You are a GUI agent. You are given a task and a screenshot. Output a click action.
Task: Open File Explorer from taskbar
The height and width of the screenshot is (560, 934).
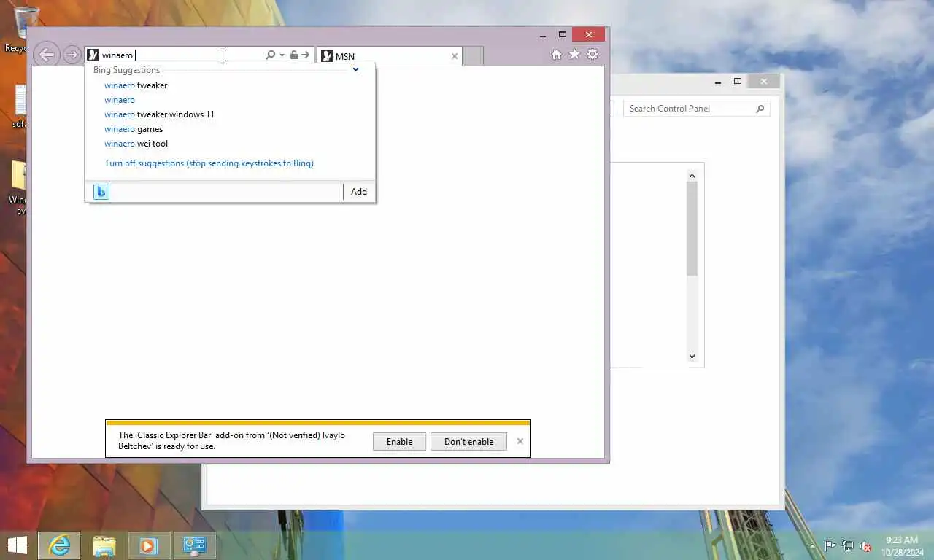[104, 545]
